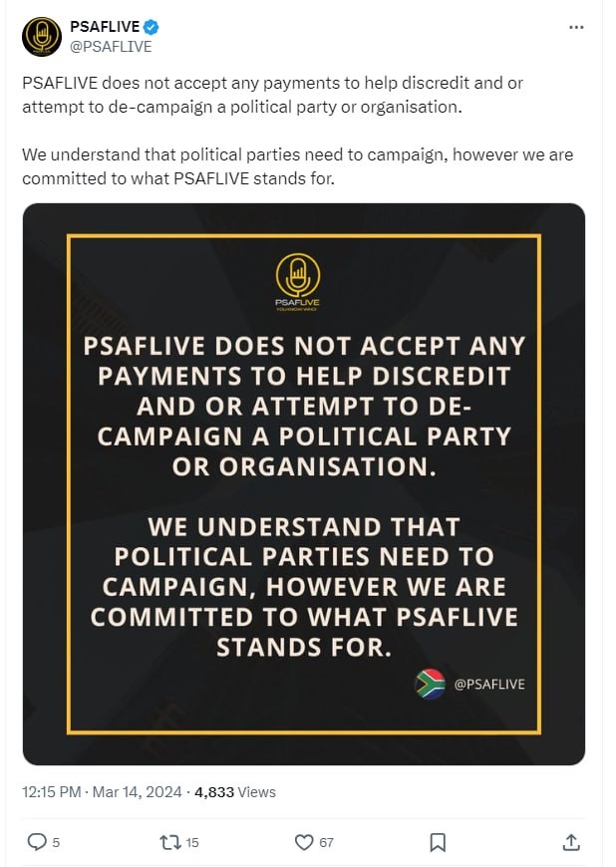The height and width of the screenshot is (867, 616).
Task: Bookmark this PSAFLIVE tweet
Action: click(x=438, y=842)
